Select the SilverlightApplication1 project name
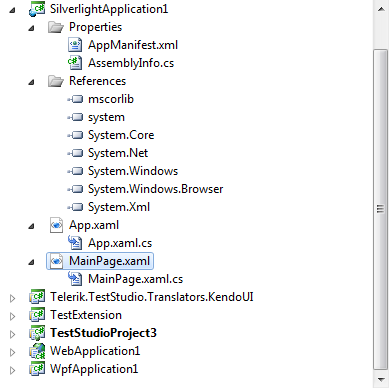This screenshot has width=389, height=388. (109, 9)
